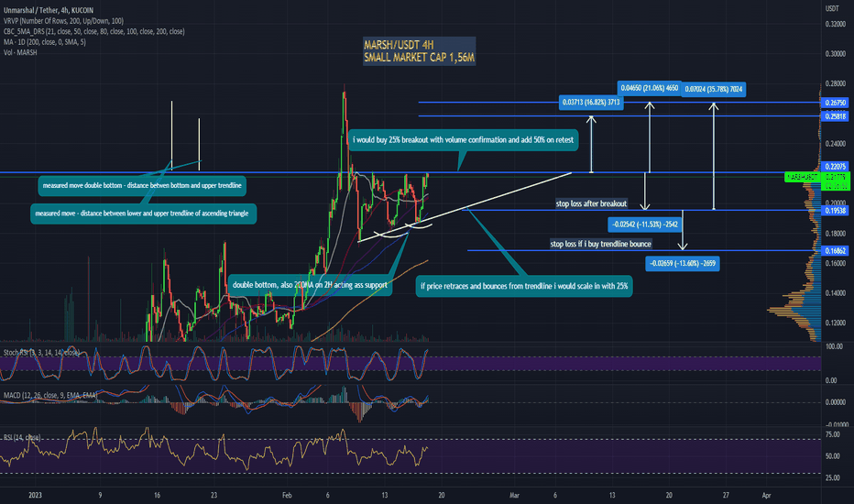
Task: Click the 0.14000 price axis value
Action: 836,293
